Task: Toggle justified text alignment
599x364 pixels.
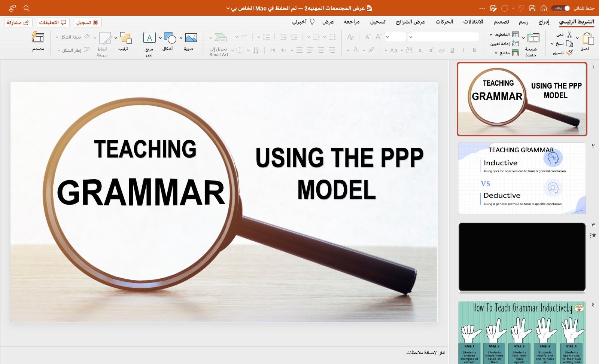Action: [299, 50]
